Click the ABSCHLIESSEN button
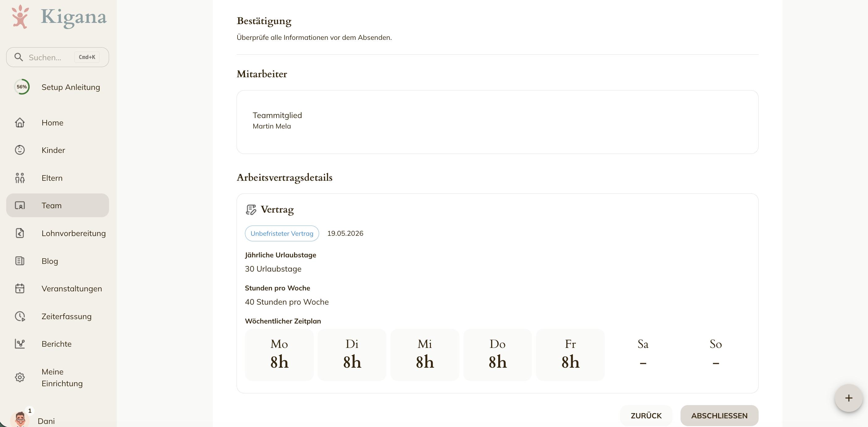The height and width of the screenshot is (427, 868). [719, 416]
